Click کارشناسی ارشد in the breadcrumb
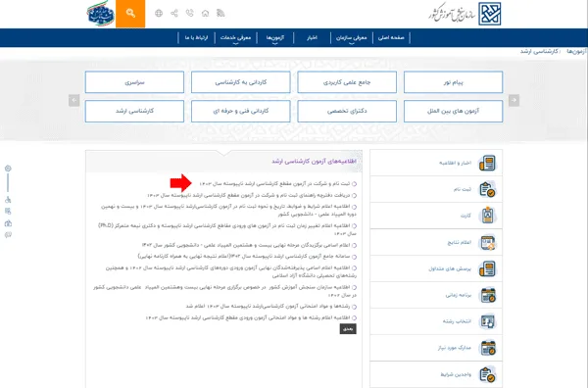This screenshot has width=588, height=388. 539,51
